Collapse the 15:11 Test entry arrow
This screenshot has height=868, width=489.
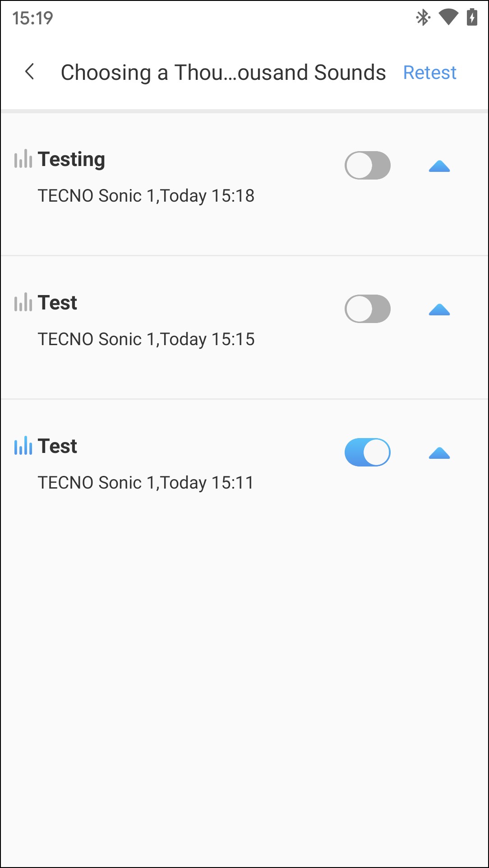(x=439, y=453)
